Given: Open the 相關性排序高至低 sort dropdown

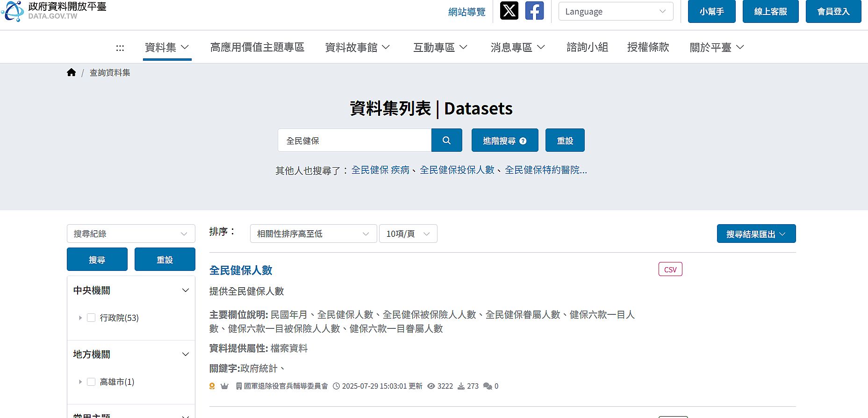Looking at the screenshot, I should coord(313,234).
